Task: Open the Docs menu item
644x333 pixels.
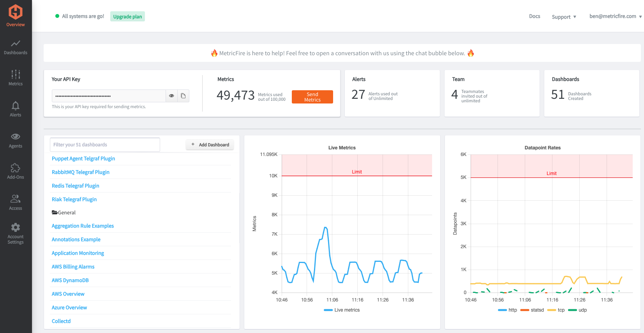Action: (x=535, y=16)
